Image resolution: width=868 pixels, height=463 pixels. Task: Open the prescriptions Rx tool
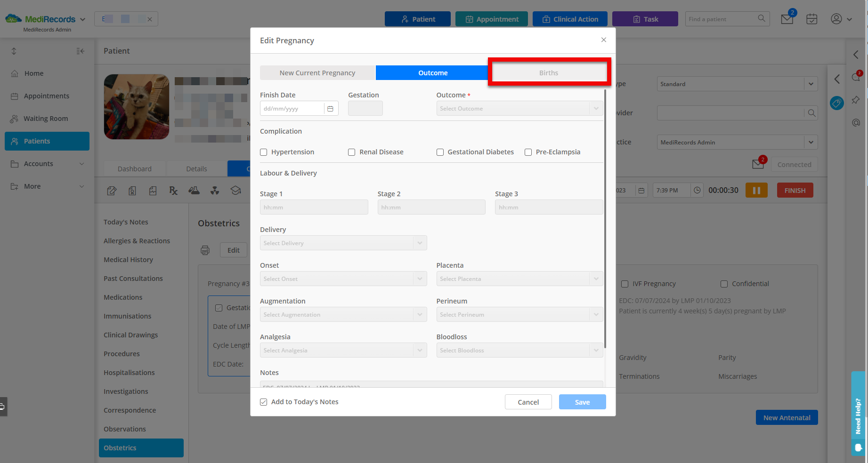point(173,190)
